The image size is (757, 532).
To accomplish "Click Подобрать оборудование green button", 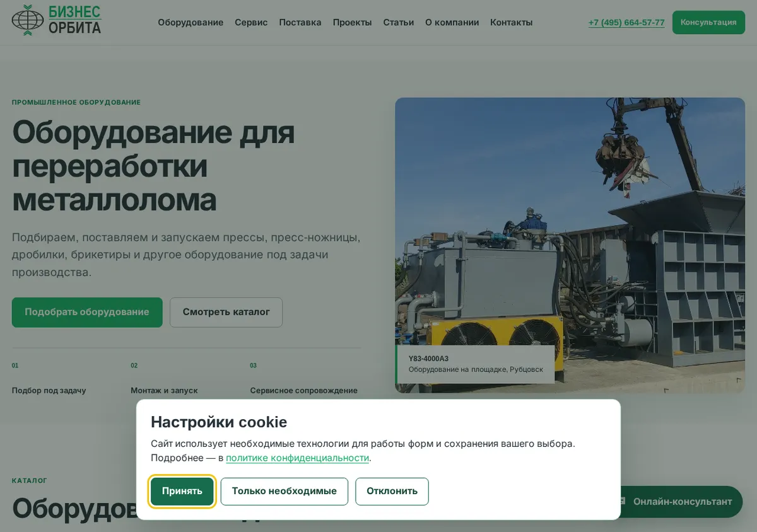I will [x=87, y=312].
